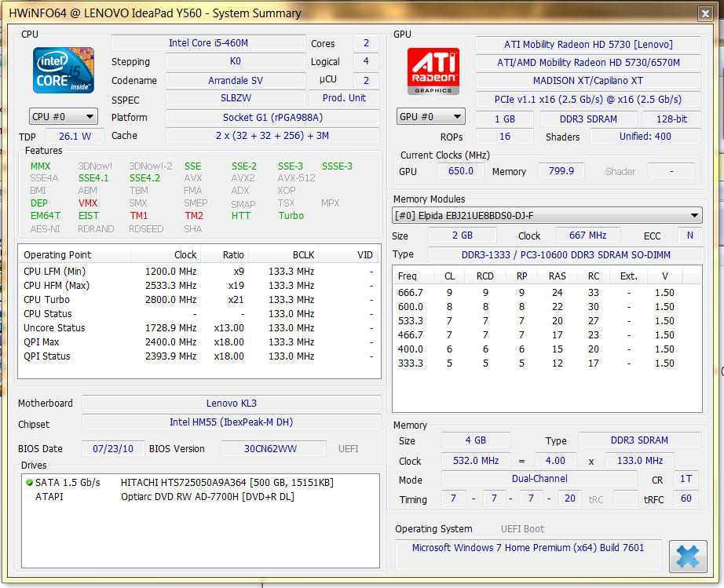The width and height of the screenshot is (724, 588).
Task: Click the PCIe v1.1 x16 bus value
Action: [x=588, y=99]
